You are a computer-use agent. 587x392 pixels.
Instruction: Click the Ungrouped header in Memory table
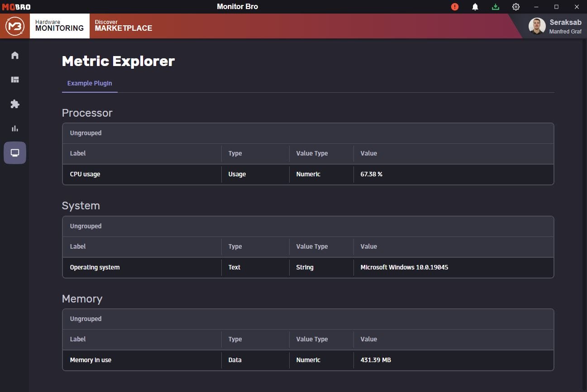[x=86, y=319]
